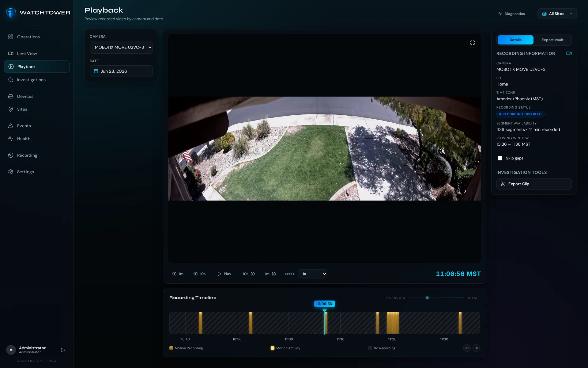Click the calendar icon in date field

tap(96, 71)
